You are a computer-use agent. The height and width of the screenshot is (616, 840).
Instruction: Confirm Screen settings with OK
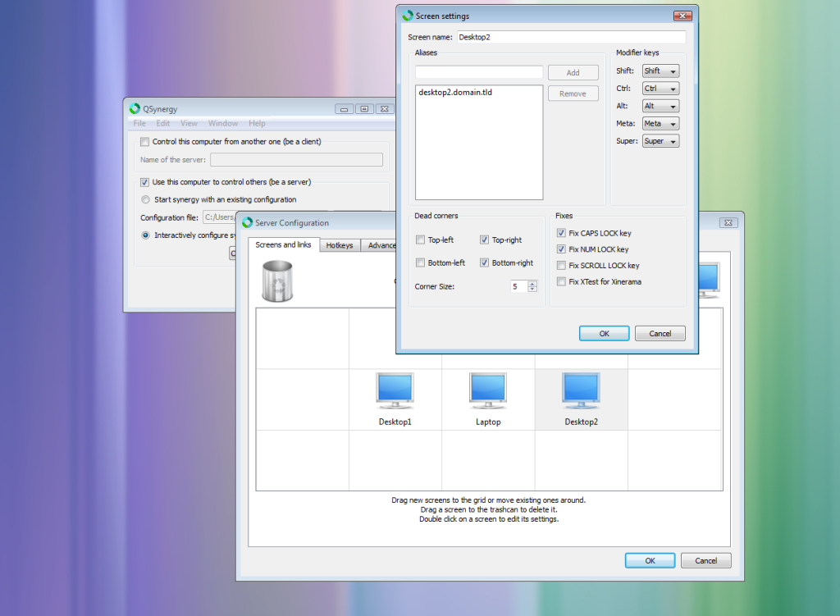point(605,333)
